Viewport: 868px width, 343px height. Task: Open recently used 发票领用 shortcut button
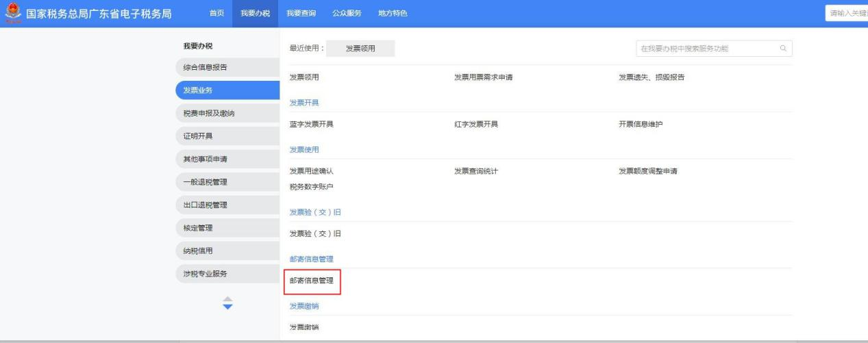(x=360, y=49)
